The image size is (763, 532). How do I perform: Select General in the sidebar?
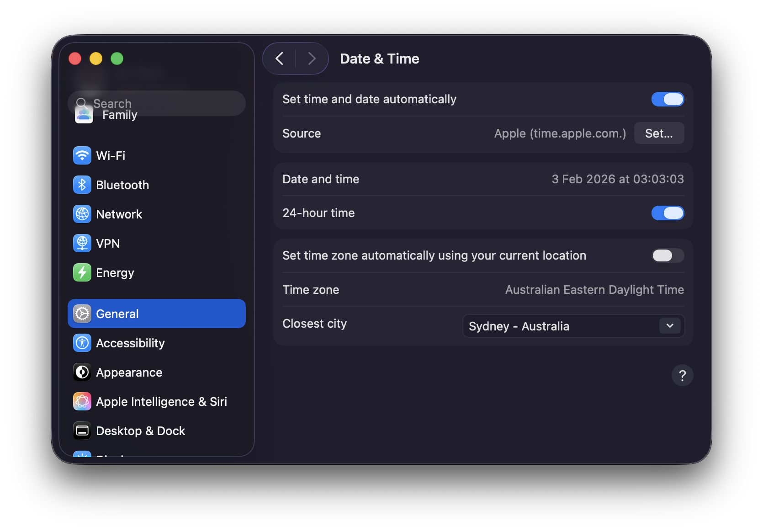117,314
